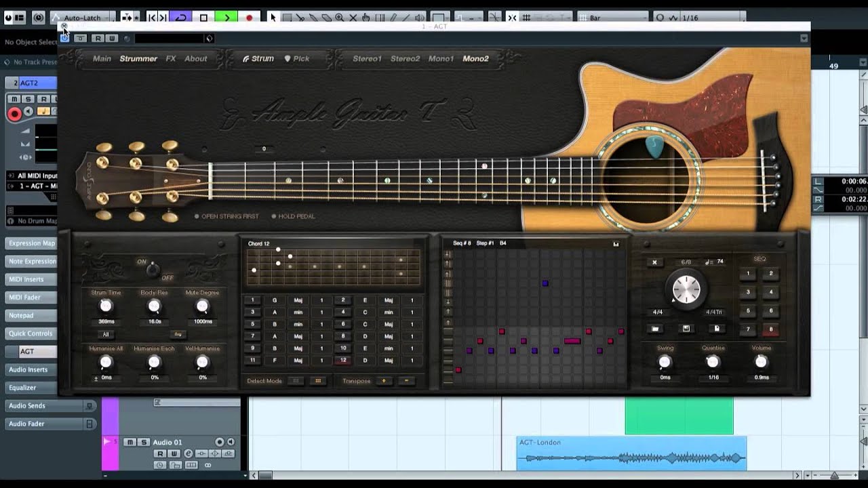868x488 pixels.
Task: Click the green MIDI part in the arrangement
Action: pyautogui.click(x=679, y=415)
